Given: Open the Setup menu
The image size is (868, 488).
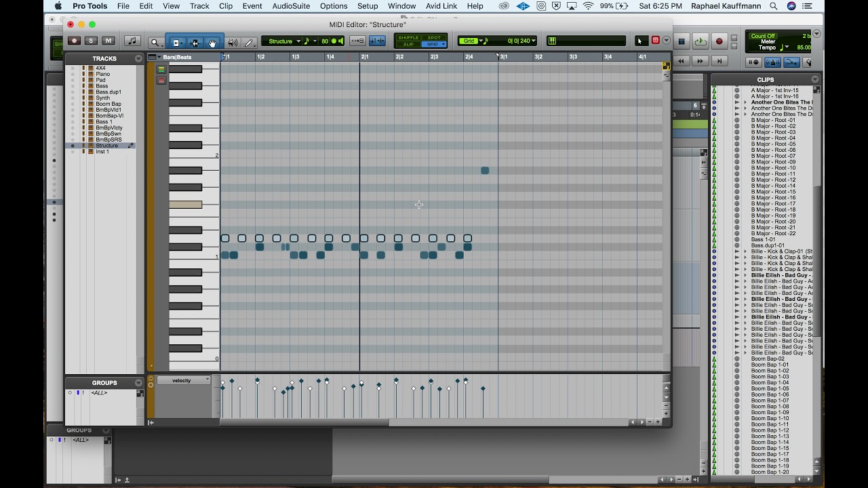Looking at the screenshot, I should tap(368, 6).
